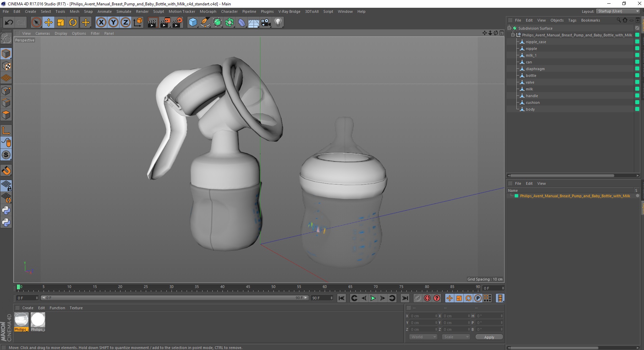The height and width of the screenshot is (350, 644).
Task: Switch the coordinate system icon
Action: pyautogui.click(x=138, y=23)
